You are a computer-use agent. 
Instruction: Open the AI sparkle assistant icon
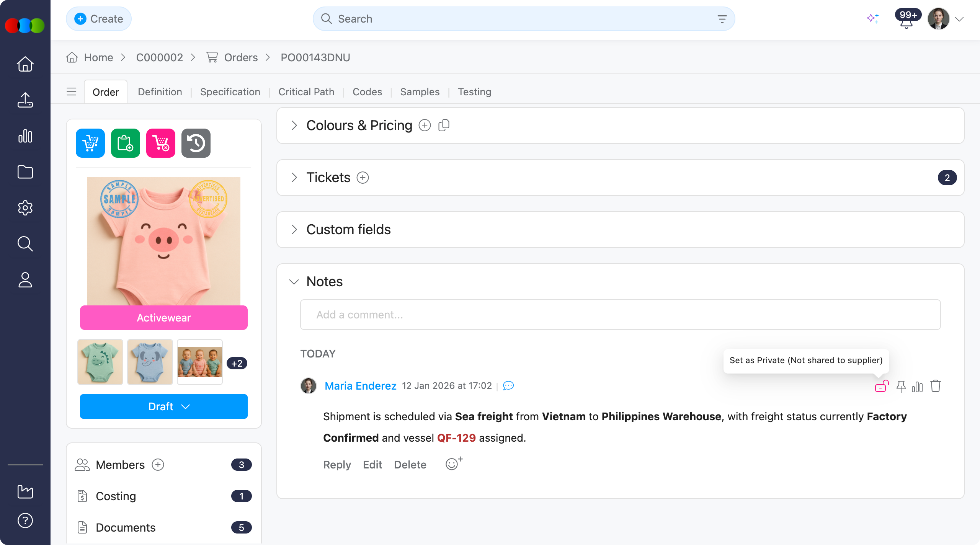872,18
